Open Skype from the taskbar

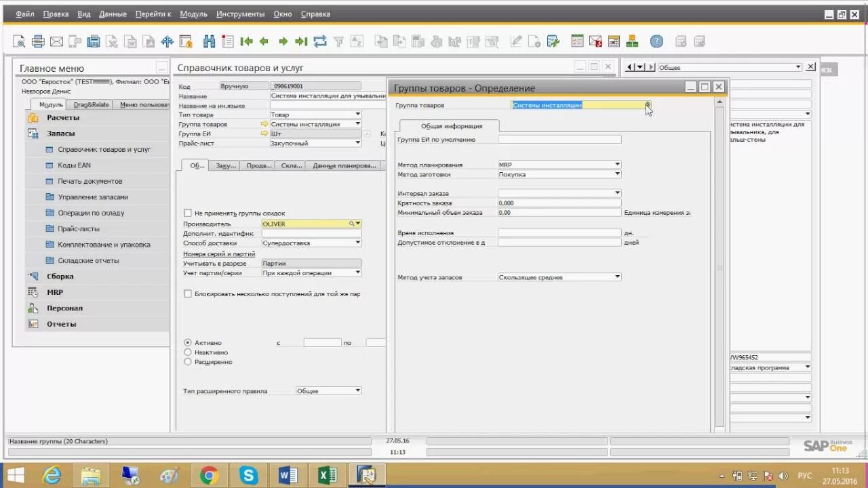(248, 475)
